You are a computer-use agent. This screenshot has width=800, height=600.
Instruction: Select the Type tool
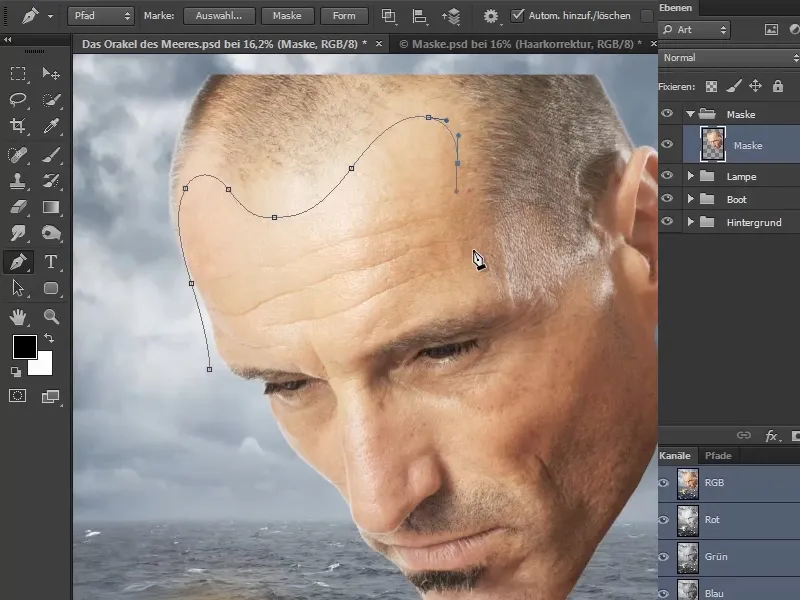[51, 262]
